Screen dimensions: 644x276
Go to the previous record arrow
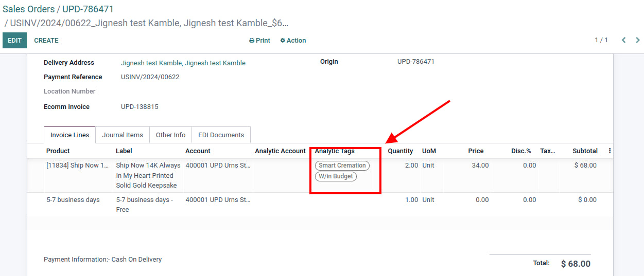623,40
